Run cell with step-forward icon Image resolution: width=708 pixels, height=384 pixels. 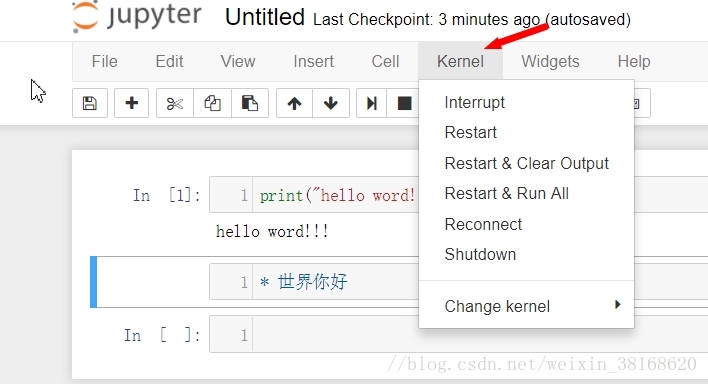pyautogui.click(x=372, y=103)
